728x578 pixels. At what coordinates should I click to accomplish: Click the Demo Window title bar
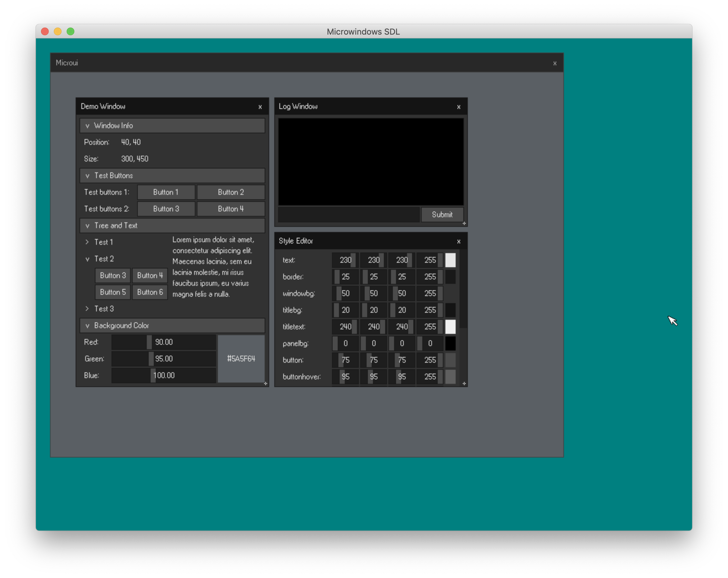(x=172, y=107)
